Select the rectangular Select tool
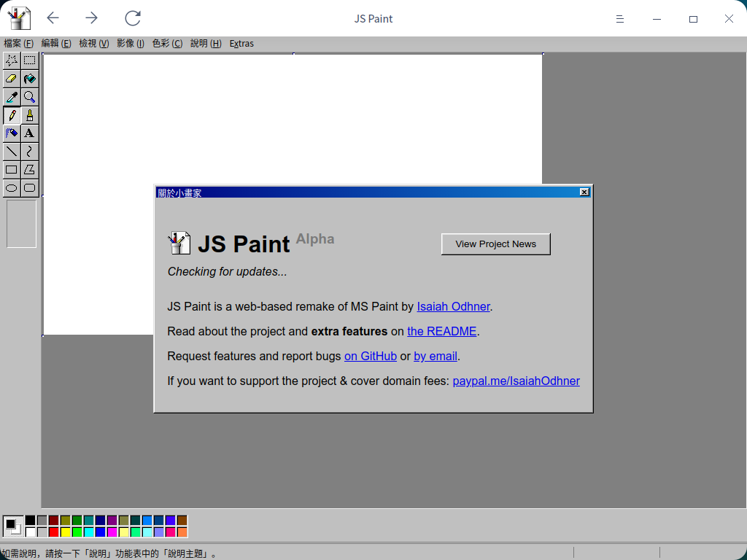This screenshot has width=747, height=560. [x=29, y=61]
